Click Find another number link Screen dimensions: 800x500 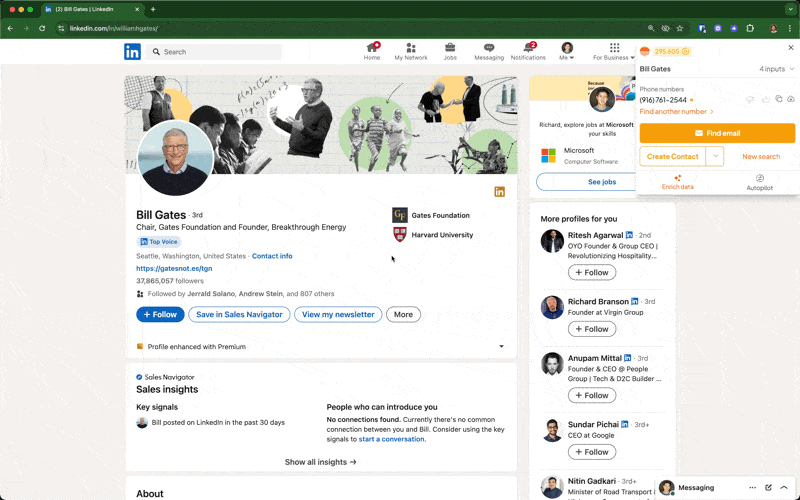click(x=676, y=111)
